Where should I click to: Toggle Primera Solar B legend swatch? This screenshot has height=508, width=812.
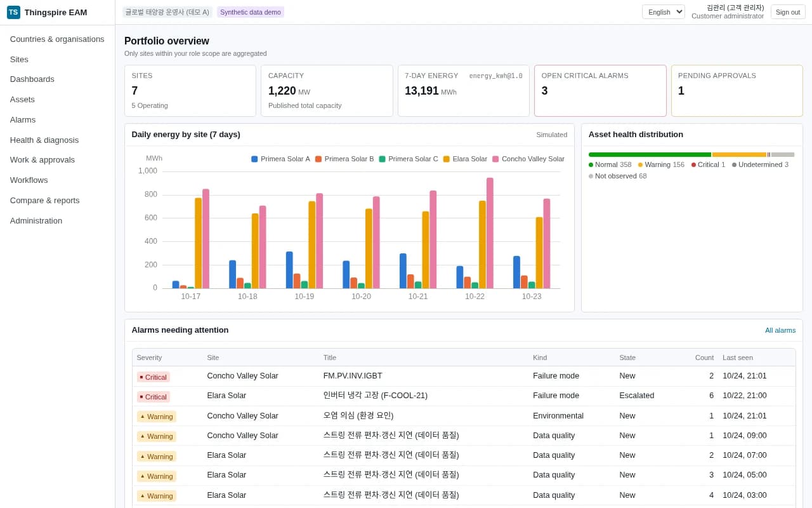[318, 159]
